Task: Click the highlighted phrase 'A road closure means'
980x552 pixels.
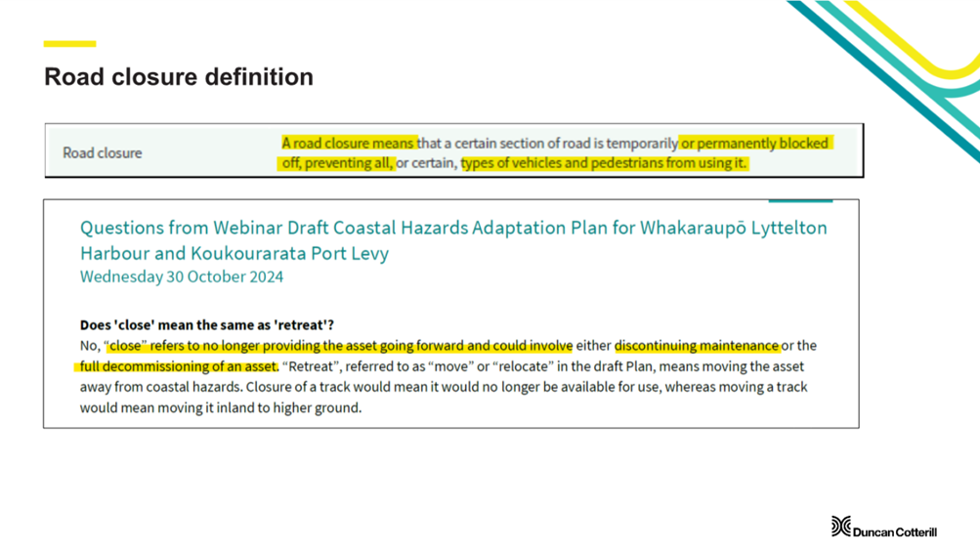Action: coord(348,144)
